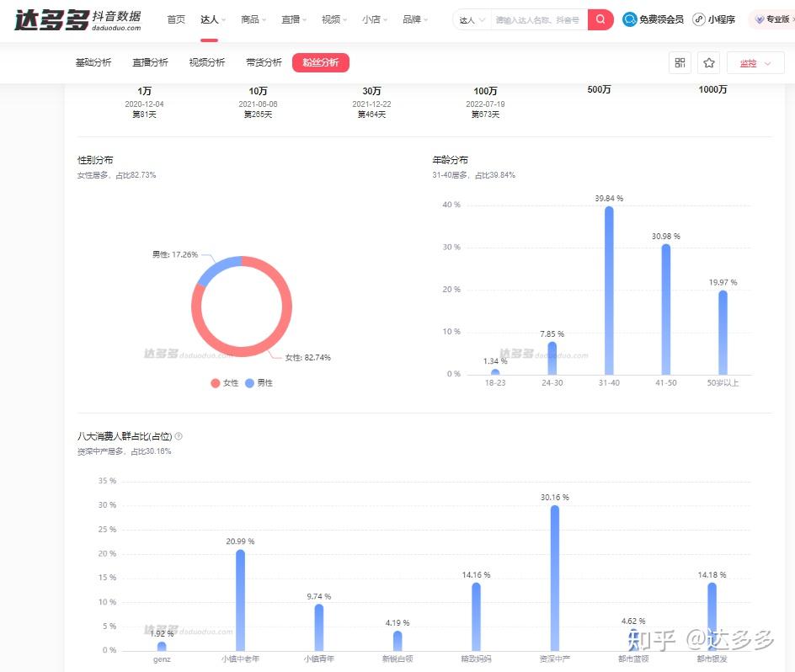Click help icon beside 八大消费人群占比

[x=179, y=436]
